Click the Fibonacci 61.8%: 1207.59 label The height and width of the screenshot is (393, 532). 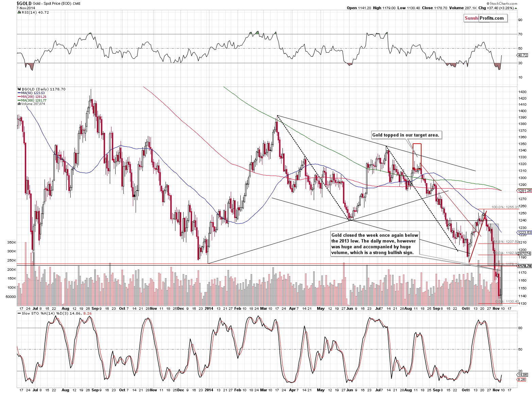pyautogui.click(x=505, y=242)
